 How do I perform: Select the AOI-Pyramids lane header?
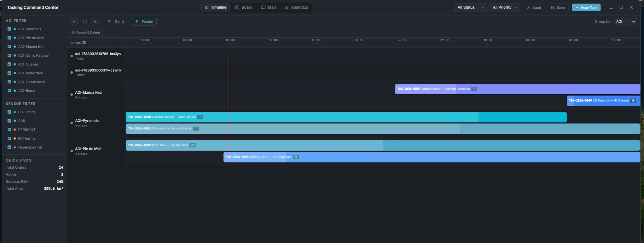click(96, 123)
